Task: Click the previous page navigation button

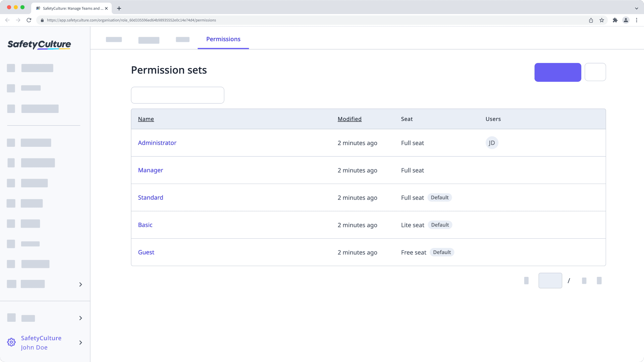Action: coord(527,281)
